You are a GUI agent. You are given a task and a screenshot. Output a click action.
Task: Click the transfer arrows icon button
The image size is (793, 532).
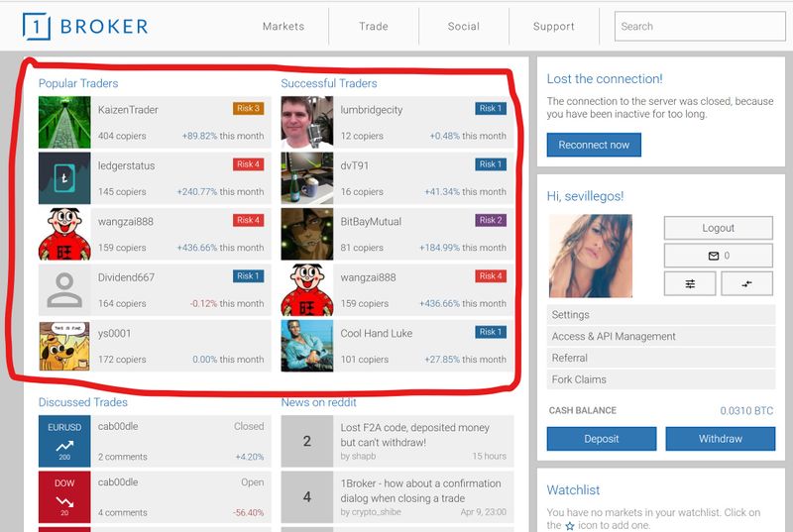[746, 283]
